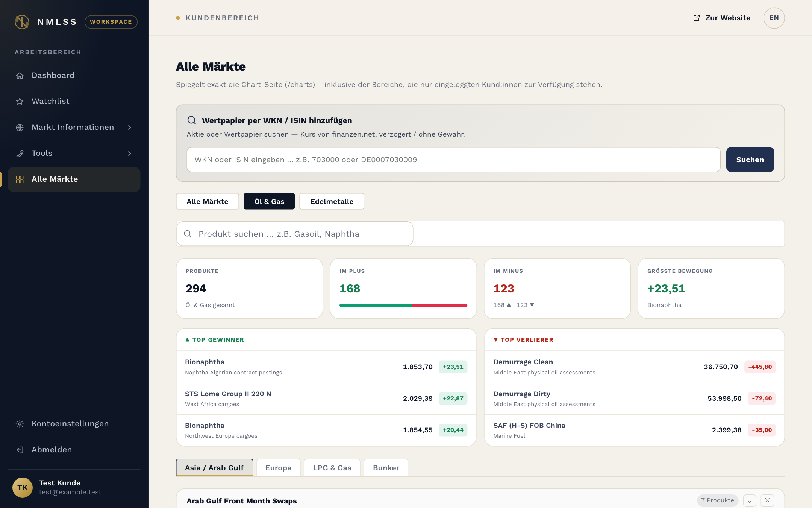This screenshot has width=812, height=508.
Task: Switch to the Europa tab
Action: [278, 468]
